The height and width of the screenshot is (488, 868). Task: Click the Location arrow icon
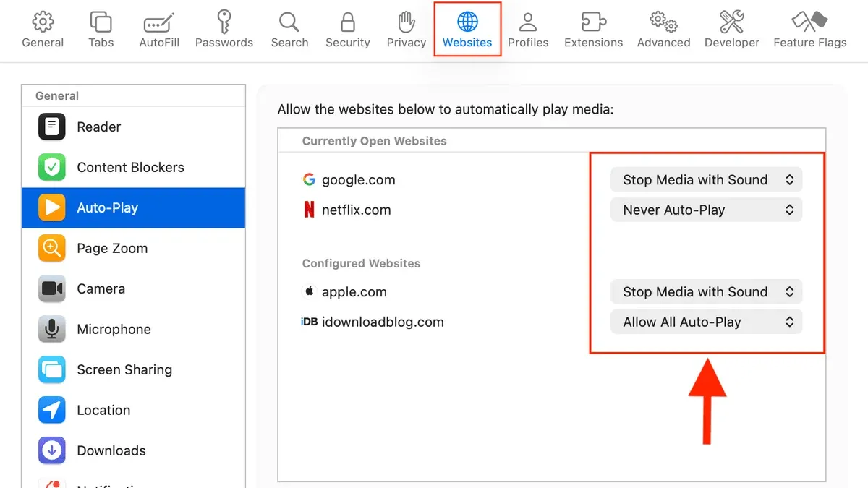click(x=52, y=410)
